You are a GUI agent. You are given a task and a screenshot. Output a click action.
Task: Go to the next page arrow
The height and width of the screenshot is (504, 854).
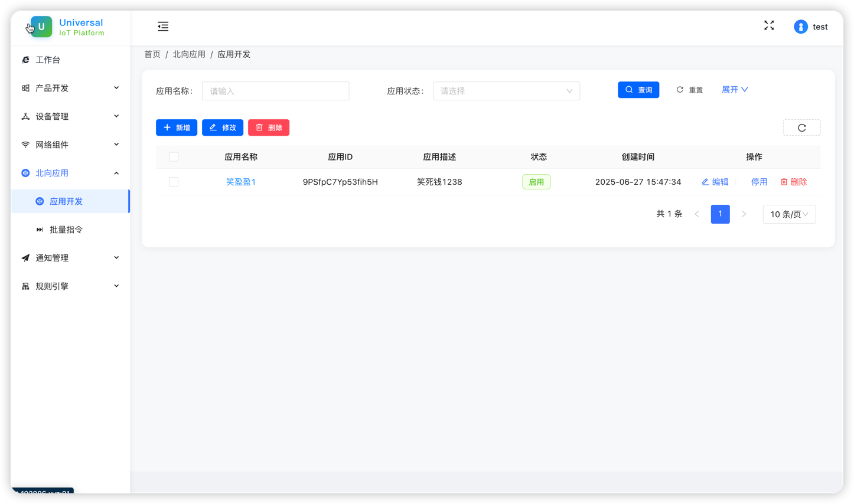[744, 214]
